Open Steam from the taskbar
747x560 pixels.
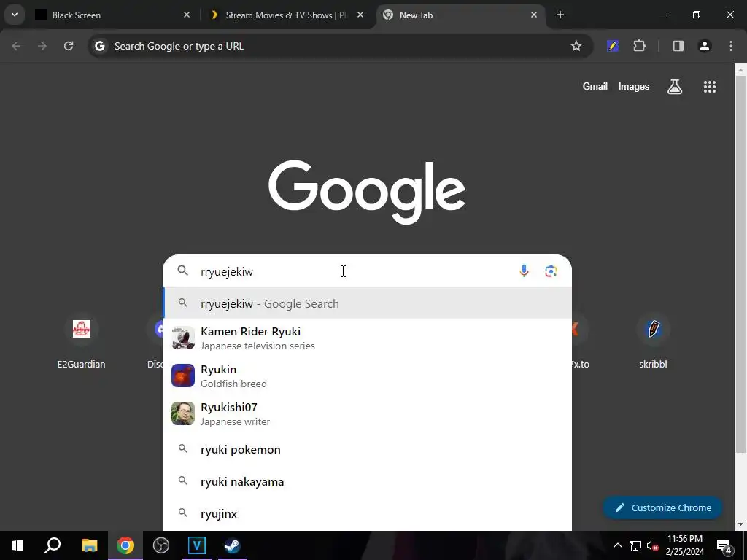233,545
